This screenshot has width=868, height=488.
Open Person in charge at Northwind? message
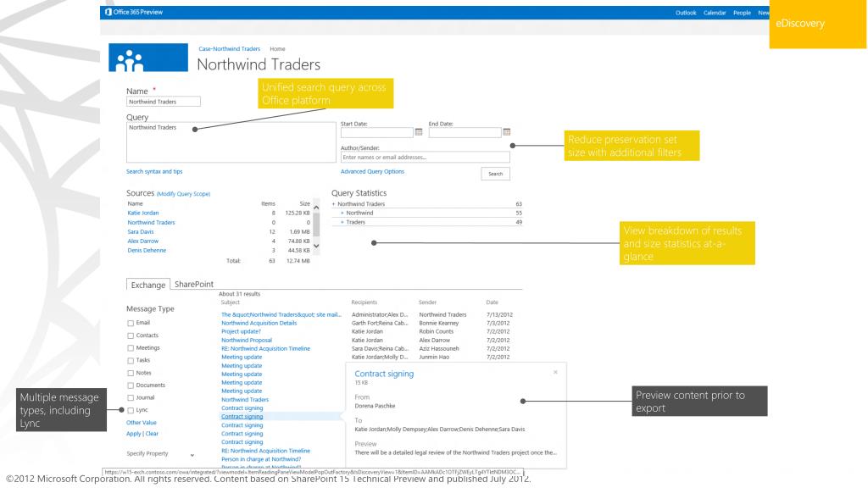pyautogui.click(x=261, y=459)
